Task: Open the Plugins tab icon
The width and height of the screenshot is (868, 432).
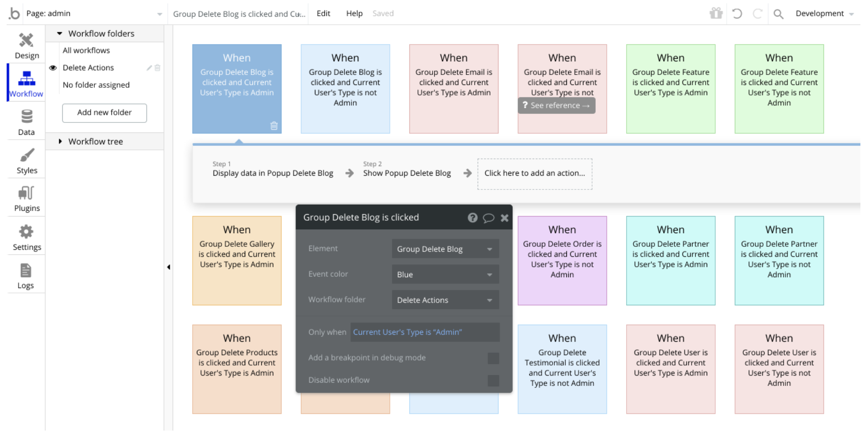Action: pyautogui.click(x=27, y=193)
